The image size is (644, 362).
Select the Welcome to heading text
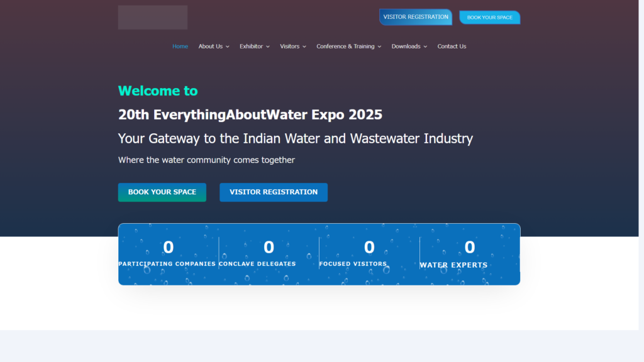pos(158,90)
